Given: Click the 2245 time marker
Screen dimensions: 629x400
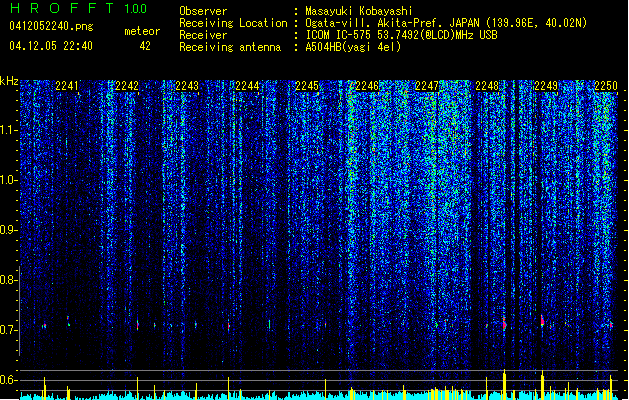Looking at the screenshot, I should (307, 86).
